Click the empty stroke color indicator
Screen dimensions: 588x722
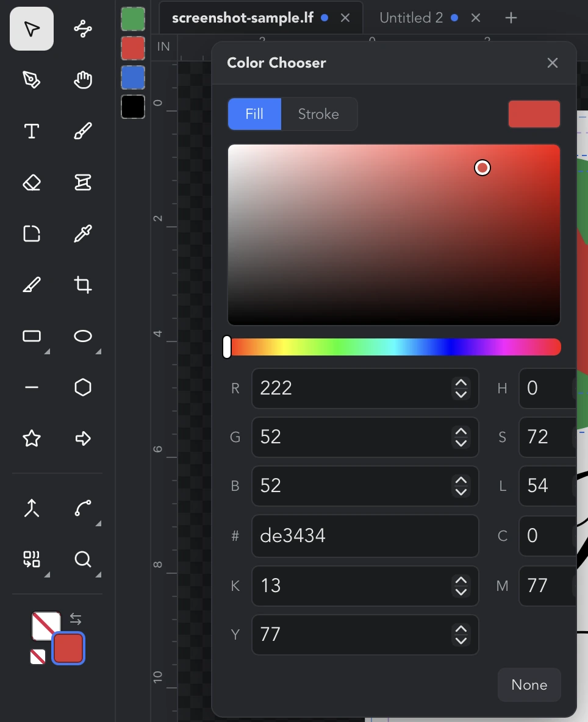[46, 626]
